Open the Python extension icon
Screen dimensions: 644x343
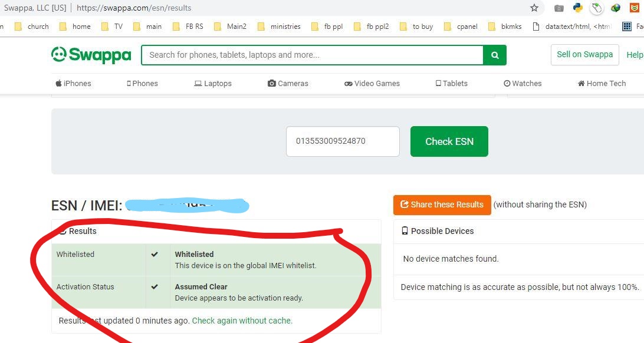coord(578,8)
